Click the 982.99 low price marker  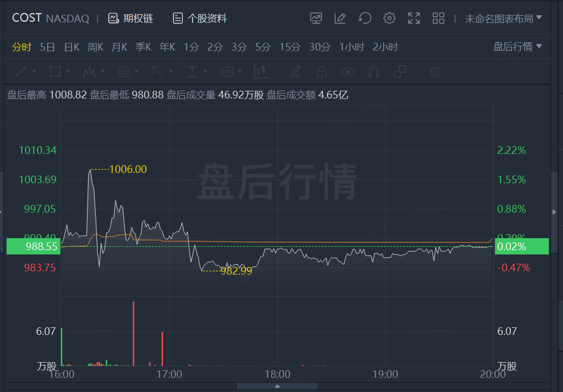point(236,271)
